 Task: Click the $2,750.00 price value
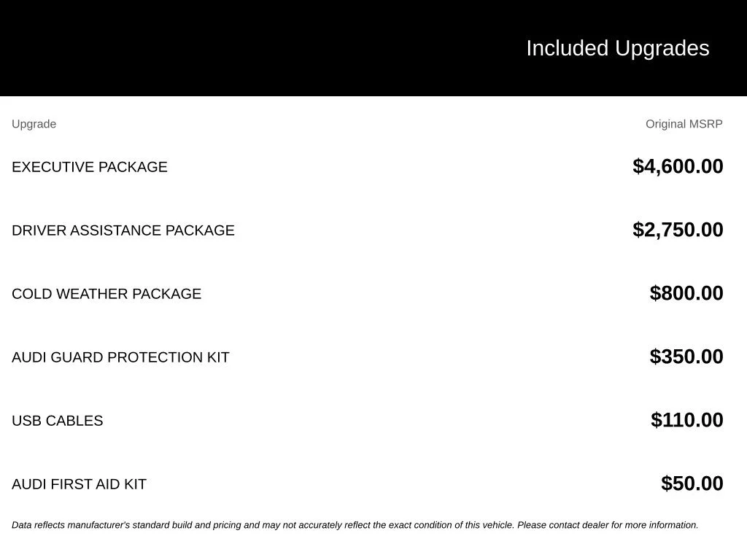coord(678,230)
